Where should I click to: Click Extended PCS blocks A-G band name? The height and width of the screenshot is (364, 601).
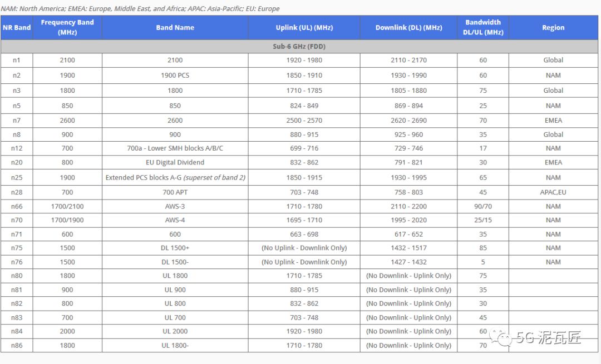(175, 178)
